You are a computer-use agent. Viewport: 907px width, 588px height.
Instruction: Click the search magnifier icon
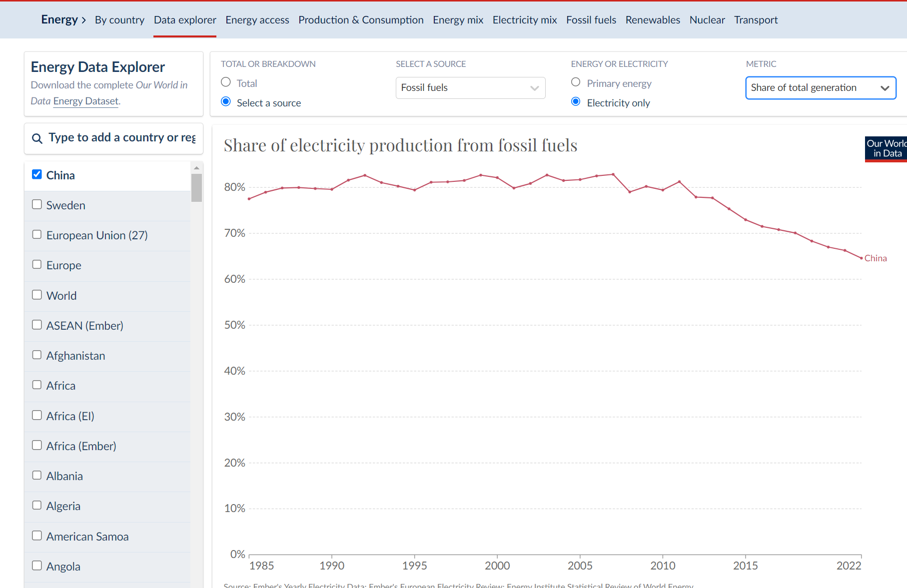pos(37,138)
